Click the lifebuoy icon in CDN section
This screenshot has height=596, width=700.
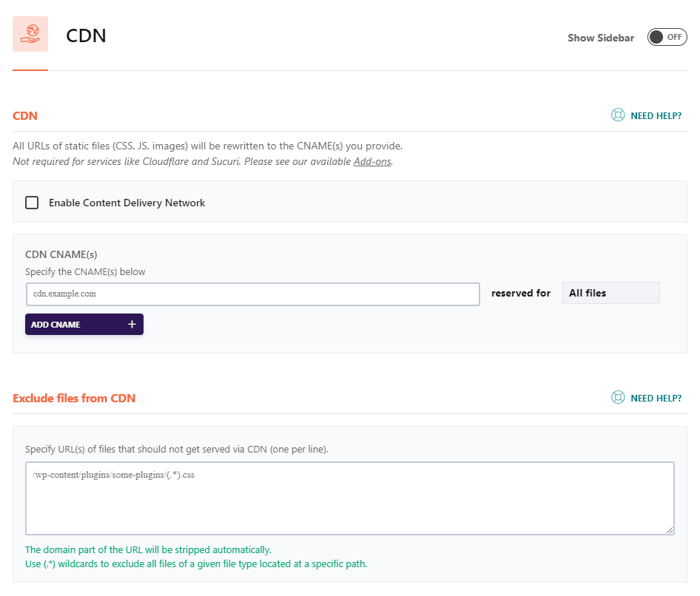pyautogui.click(x=618, y=115)
